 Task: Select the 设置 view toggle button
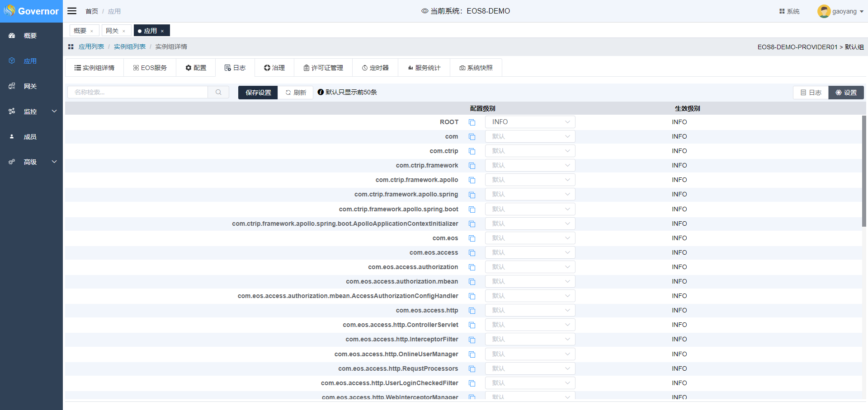tap(846, 93)
